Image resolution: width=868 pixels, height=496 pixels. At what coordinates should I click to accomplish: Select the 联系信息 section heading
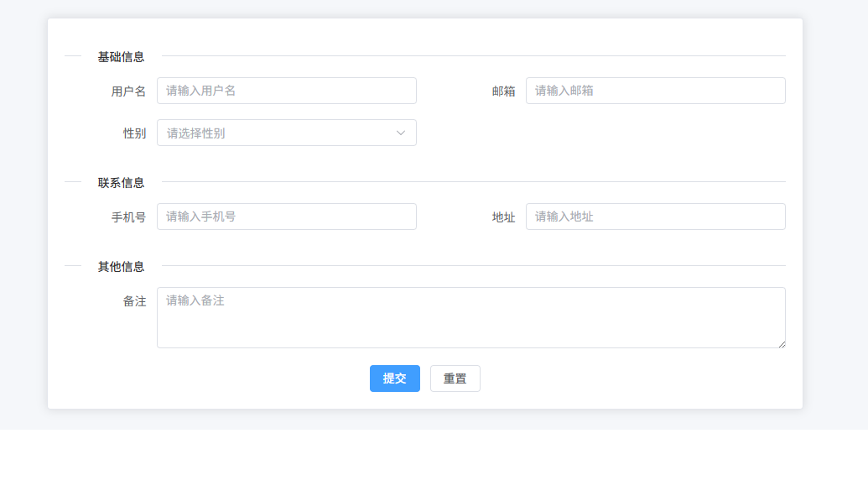click(121, 183)
